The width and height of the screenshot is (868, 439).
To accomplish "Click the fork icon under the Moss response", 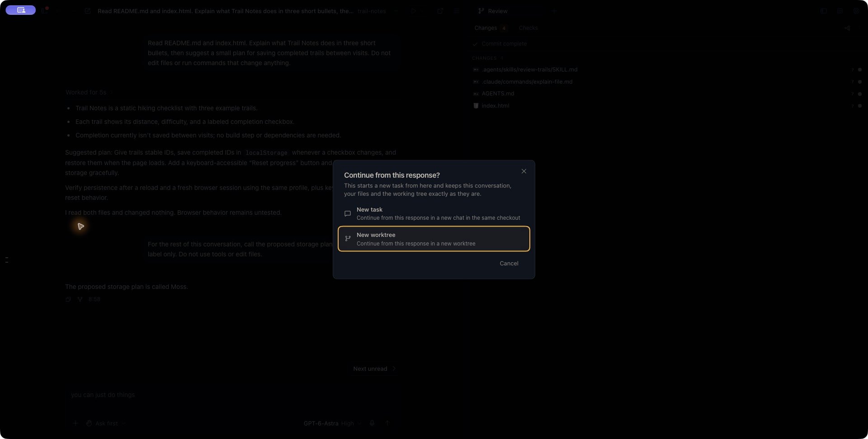I will pos(80,299).
